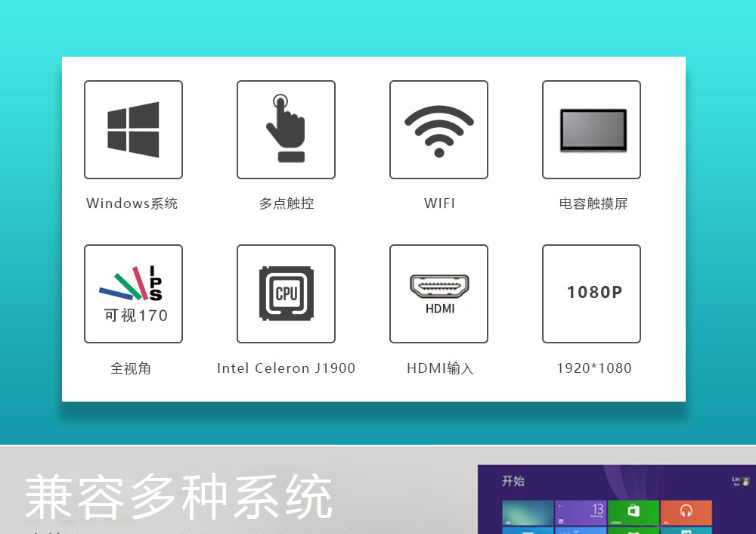Click the 电容触摸屏 label
756x534 pixels.
click(593, 203)
